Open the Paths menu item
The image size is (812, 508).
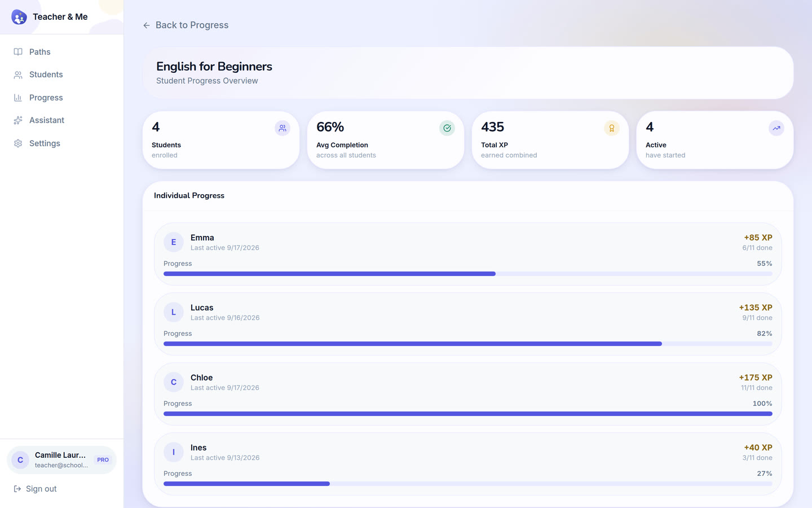pos(61,52)
